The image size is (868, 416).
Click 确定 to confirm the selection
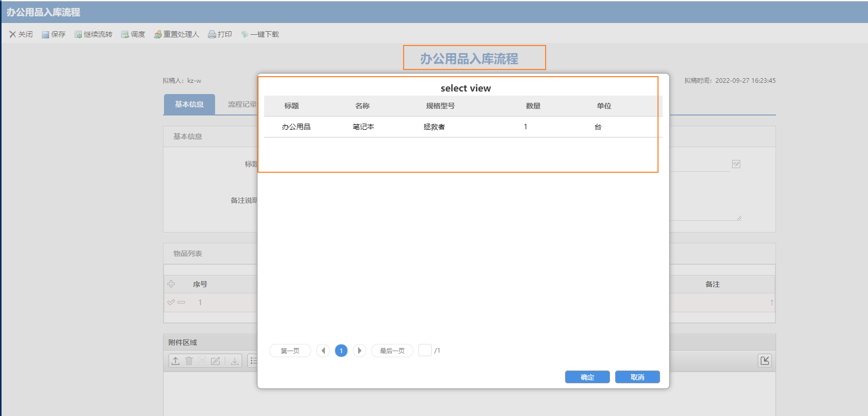tap(587, 377)
